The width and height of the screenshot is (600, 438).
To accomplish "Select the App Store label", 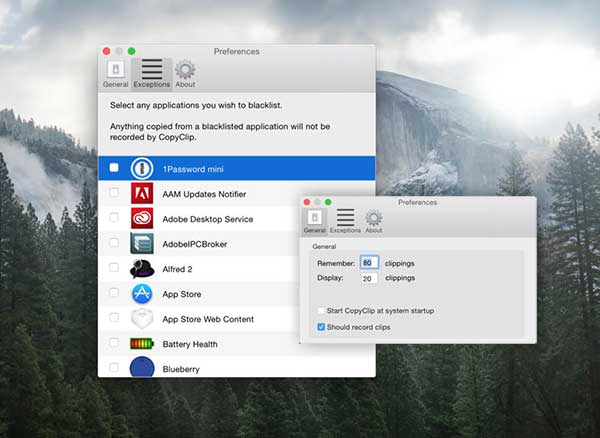I will [x=181, y=294].
